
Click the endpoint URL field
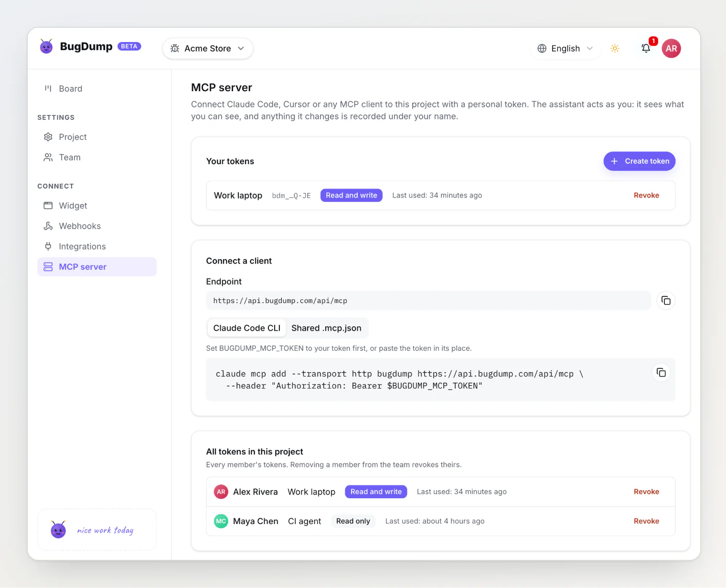pyautogui.click(x=428, y=301)
